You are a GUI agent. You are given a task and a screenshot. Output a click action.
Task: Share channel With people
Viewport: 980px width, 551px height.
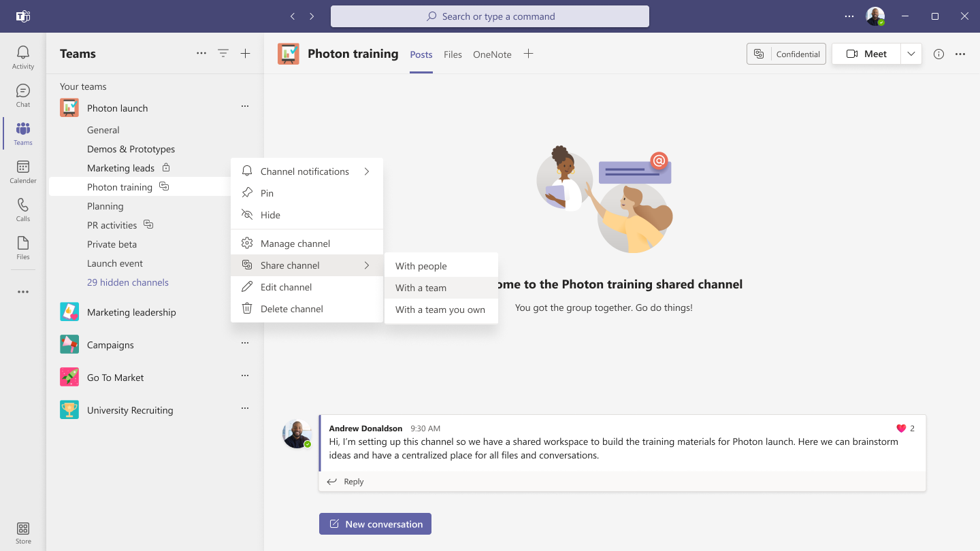point(441,266)
